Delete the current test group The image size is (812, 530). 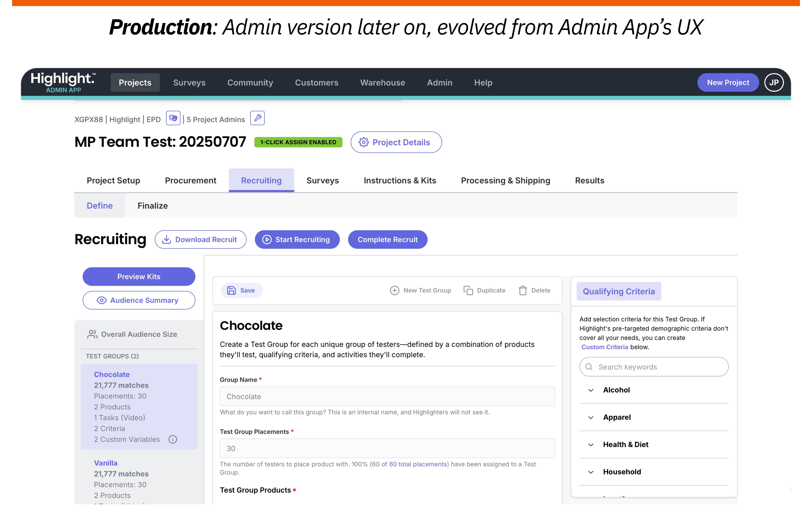[534, 290]
